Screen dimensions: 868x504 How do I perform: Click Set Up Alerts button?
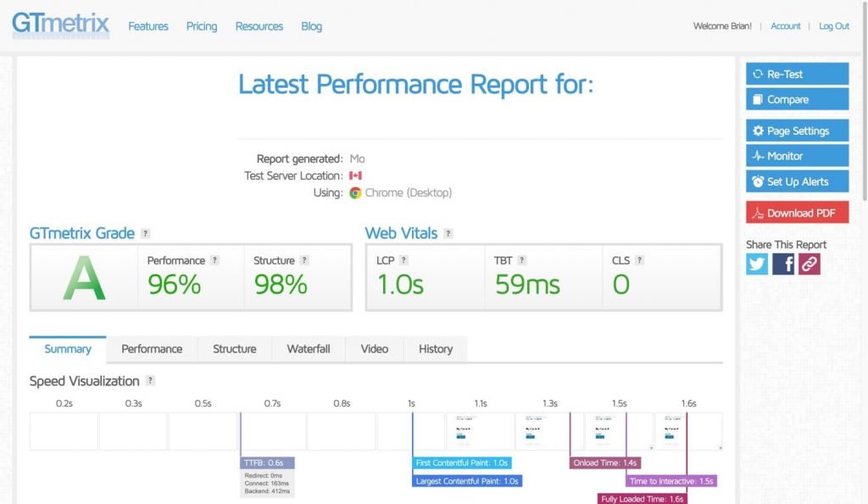point(797,181)
